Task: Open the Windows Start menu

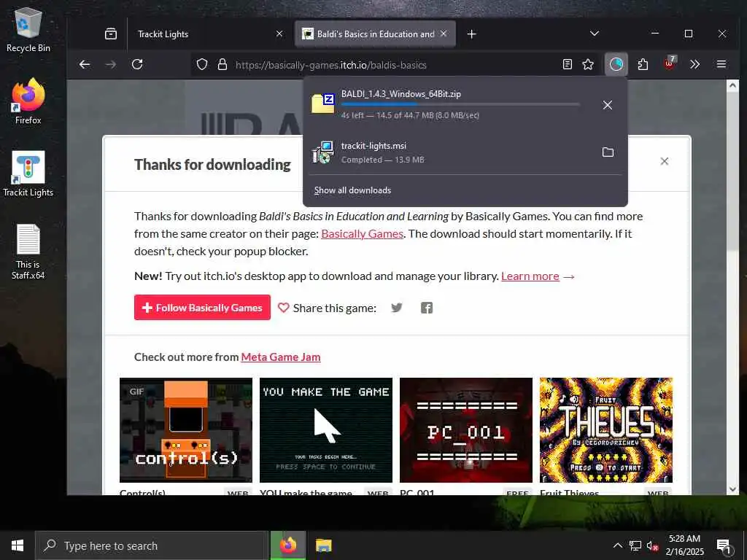Action: [18, 545]
